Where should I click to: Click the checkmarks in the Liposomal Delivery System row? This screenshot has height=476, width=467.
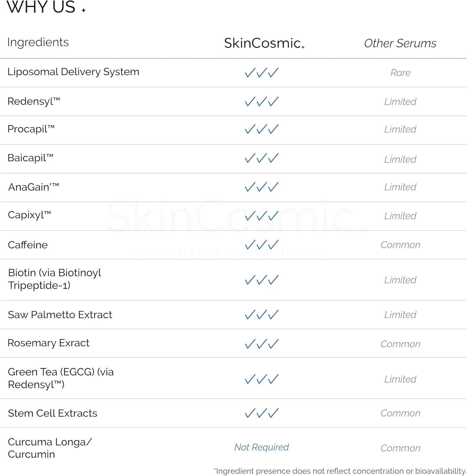coord(262,73)
